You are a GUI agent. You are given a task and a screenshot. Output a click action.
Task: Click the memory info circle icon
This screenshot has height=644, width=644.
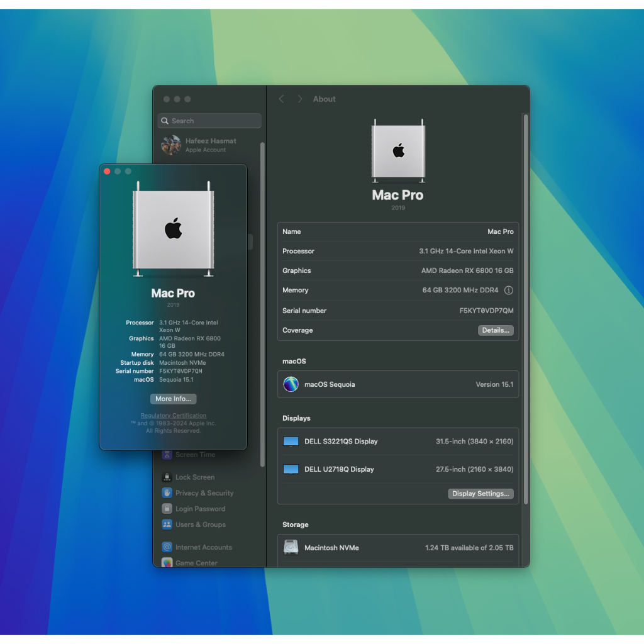[509, 291]
